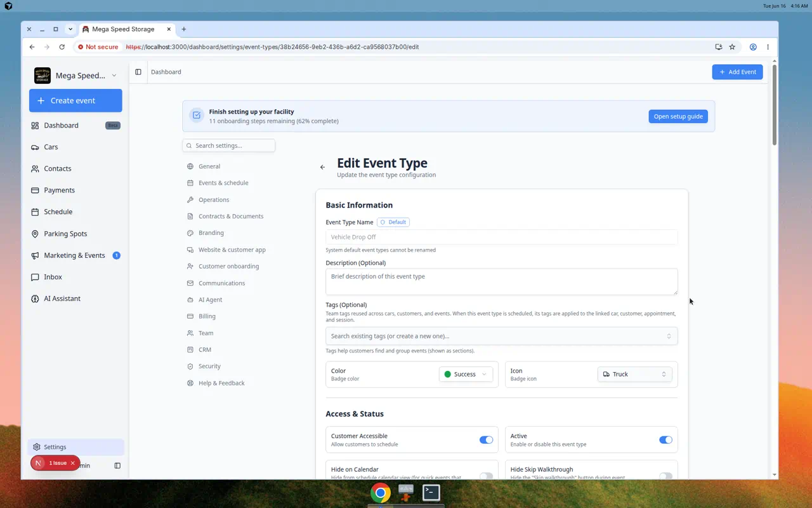Toggle sidebar panel icon next to Dashboard breadcrumb
The image size is (812, 508).
(x=138, y=72)
